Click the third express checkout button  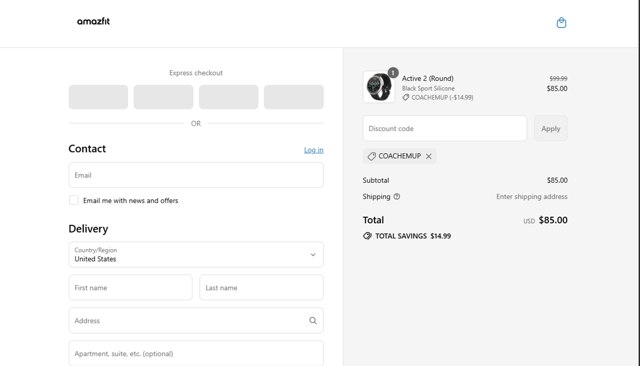(229, 97)
